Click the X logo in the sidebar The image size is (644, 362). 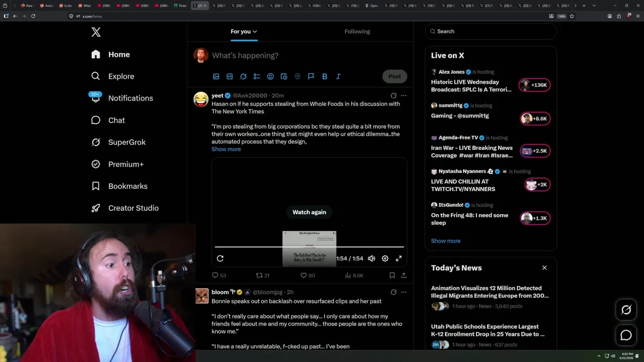(x=96, y=32)
